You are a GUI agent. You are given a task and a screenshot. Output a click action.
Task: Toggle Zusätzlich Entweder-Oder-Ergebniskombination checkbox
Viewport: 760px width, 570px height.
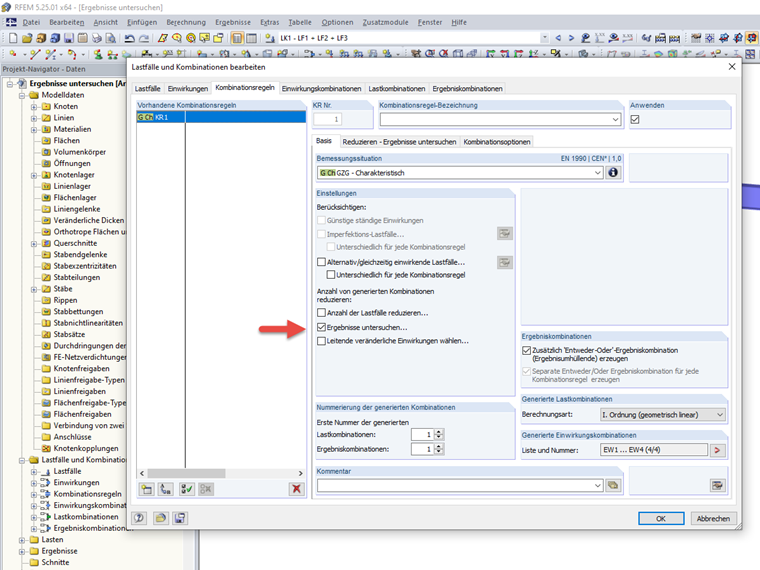526,350
